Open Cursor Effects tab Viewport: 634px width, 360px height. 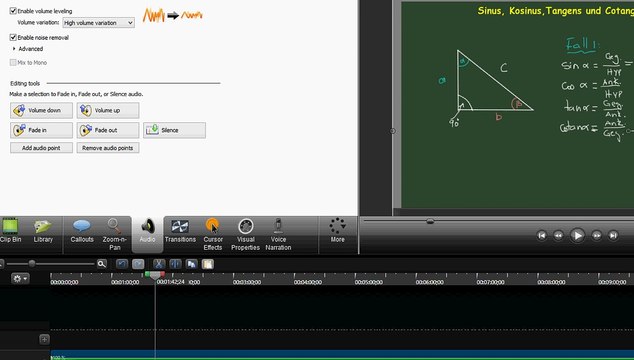[x=213, y=235]
